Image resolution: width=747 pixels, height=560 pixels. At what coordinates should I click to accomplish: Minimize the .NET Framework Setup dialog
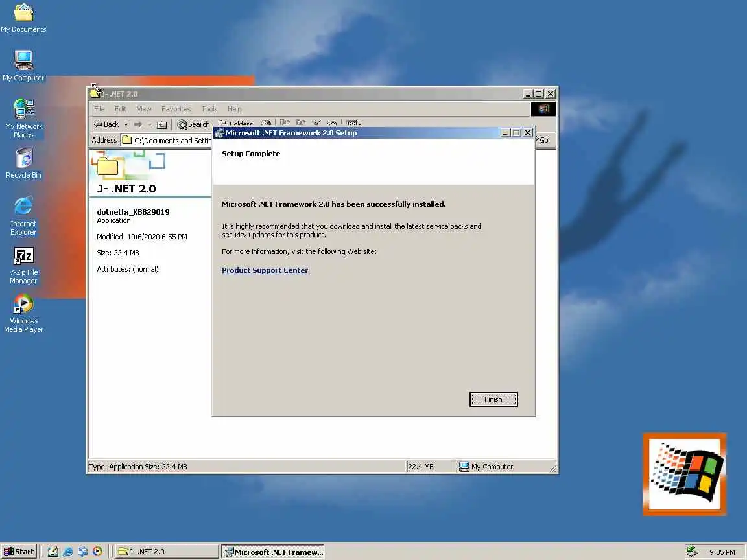coord(506,133)
